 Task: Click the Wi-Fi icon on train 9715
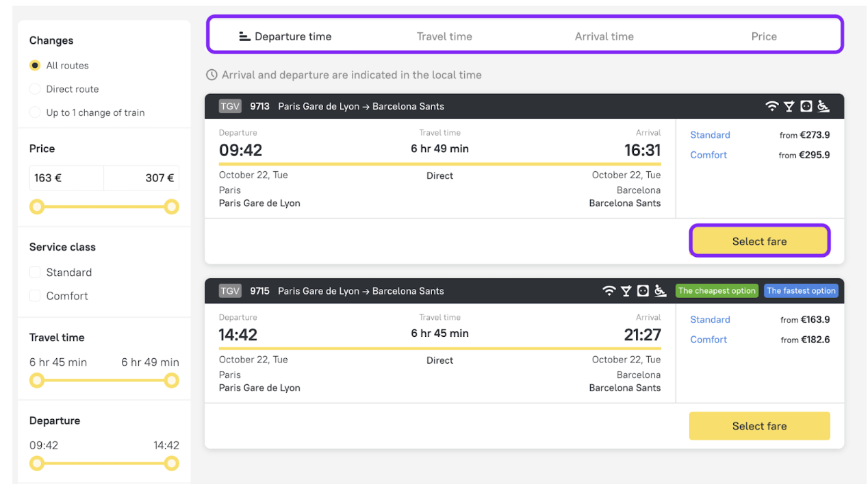pos(609,291)
